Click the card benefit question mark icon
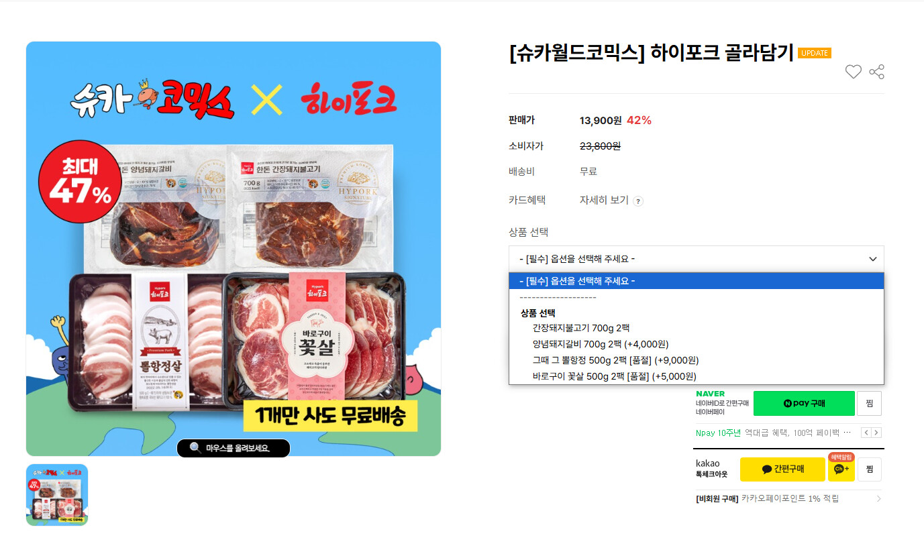 (638, 201)
